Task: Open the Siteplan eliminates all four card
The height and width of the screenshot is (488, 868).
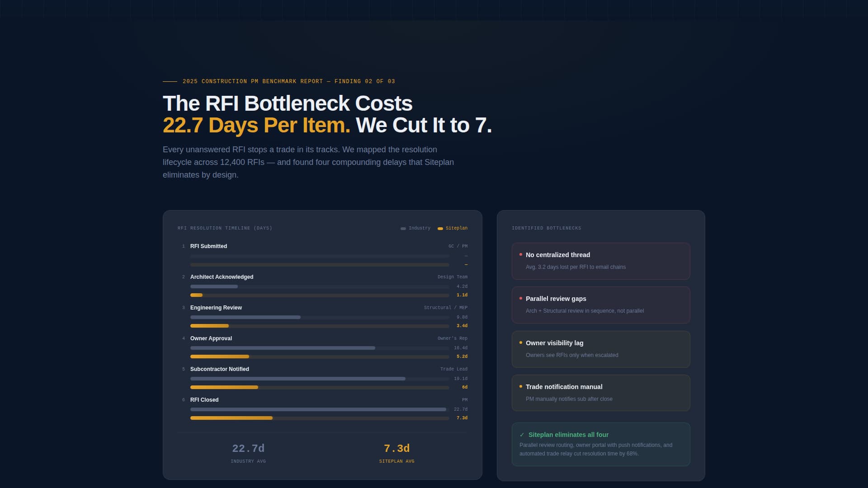Action: coord(601,445)
